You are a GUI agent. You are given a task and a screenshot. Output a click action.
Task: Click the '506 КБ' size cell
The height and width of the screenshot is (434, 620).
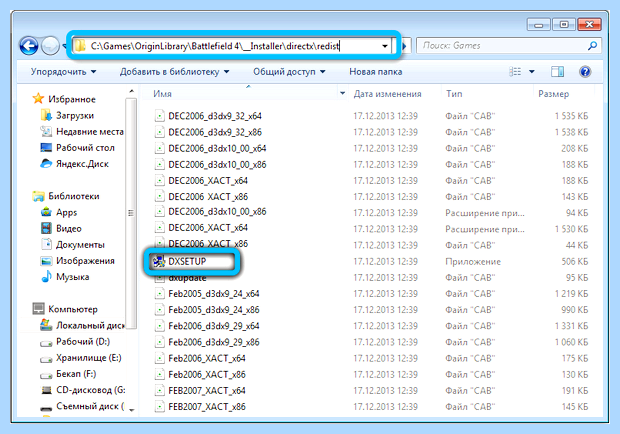click(575, 262)
